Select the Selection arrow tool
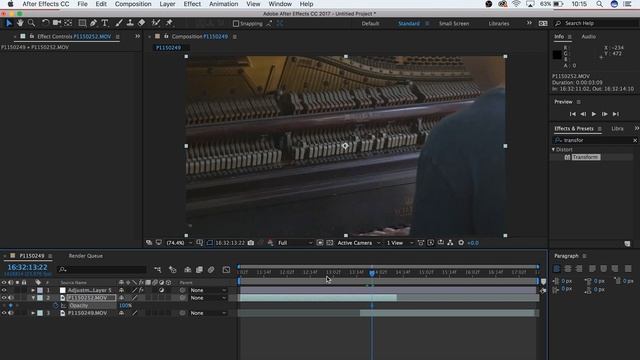The width and height of the screenshot is (640, 360). [x=9, y=23]
